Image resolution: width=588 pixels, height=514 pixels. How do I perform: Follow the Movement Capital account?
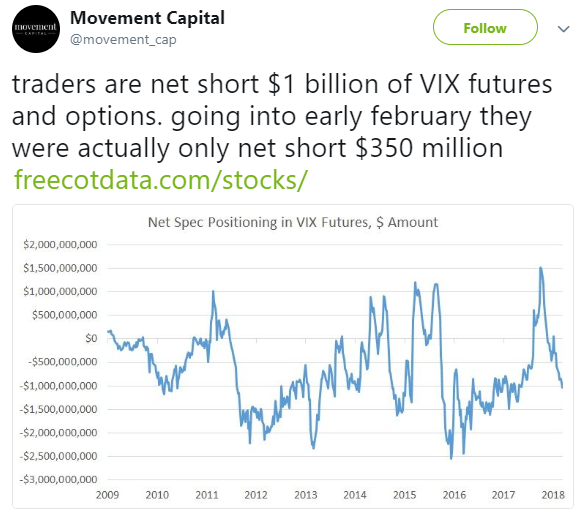click(485, 27)
